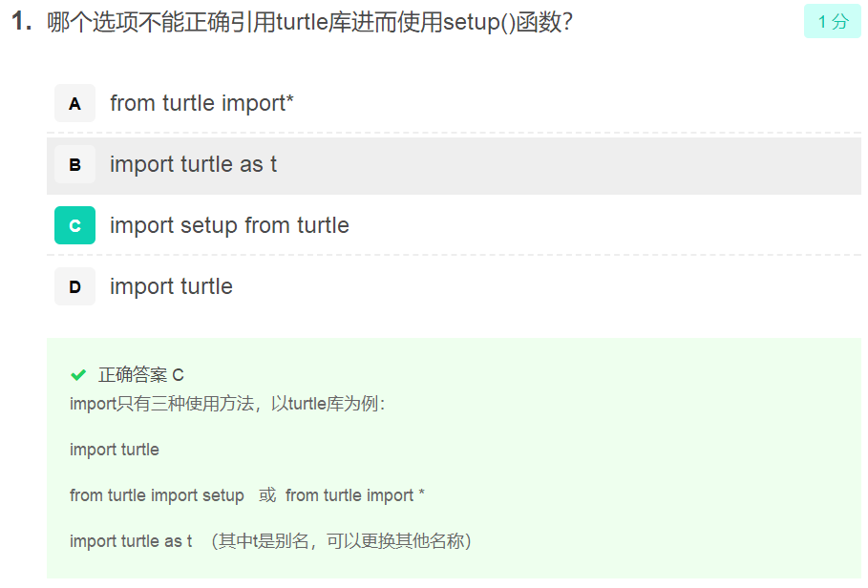Click explanation code line 'import turtle'

pyautogui.click(x=115, y=450)
